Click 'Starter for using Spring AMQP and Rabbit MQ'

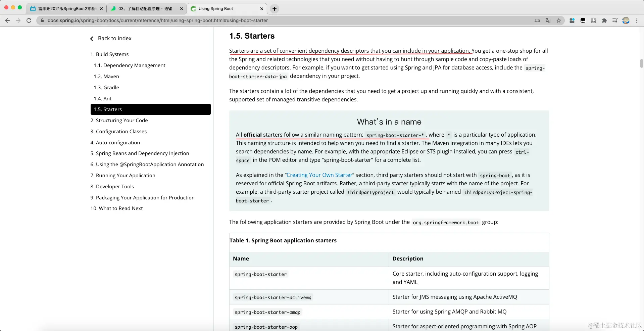click(x=449, y=312)
